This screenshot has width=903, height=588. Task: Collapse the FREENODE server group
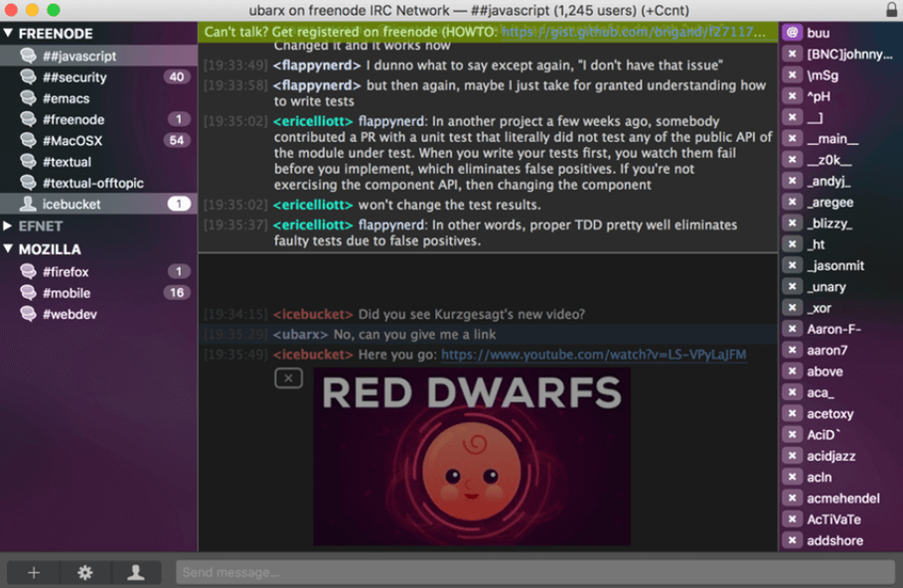8,34
